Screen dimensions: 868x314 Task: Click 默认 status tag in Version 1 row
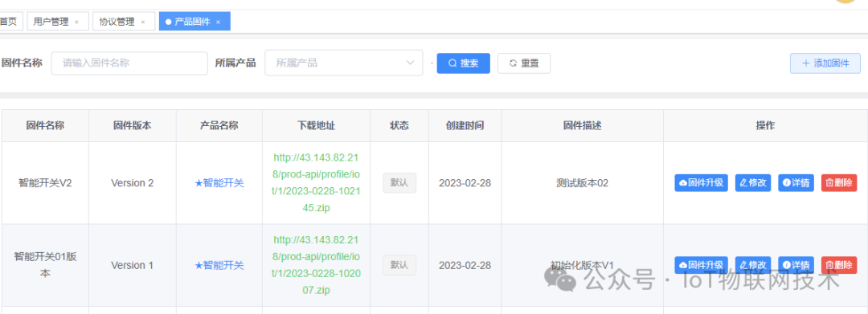pos(399,265)
